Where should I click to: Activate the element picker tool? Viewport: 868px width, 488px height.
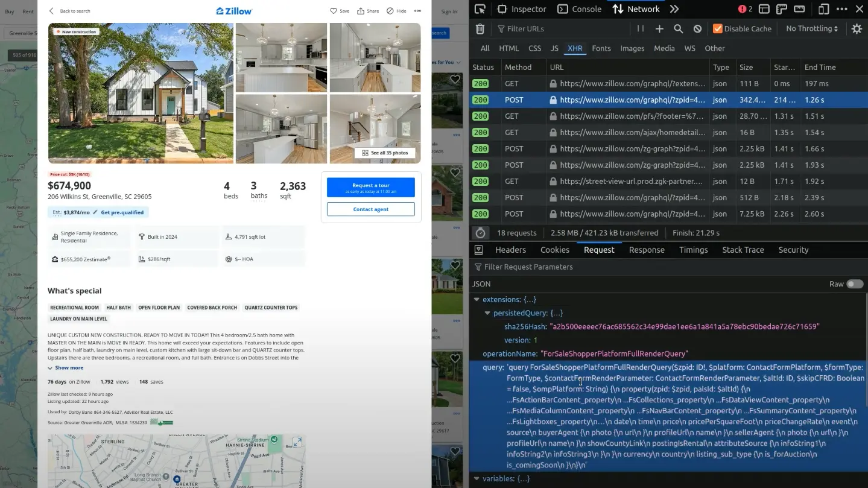[480, 9]
